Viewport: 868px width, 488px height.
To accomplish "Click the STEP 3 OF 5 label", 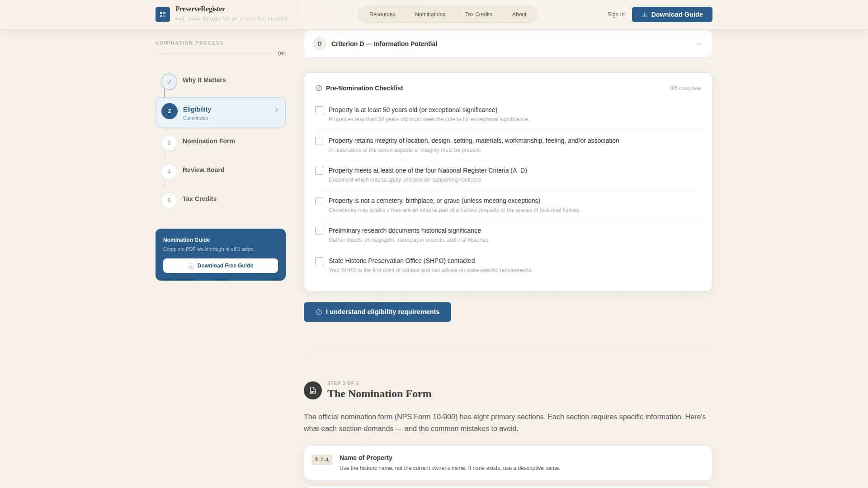I will click(343, 383).
